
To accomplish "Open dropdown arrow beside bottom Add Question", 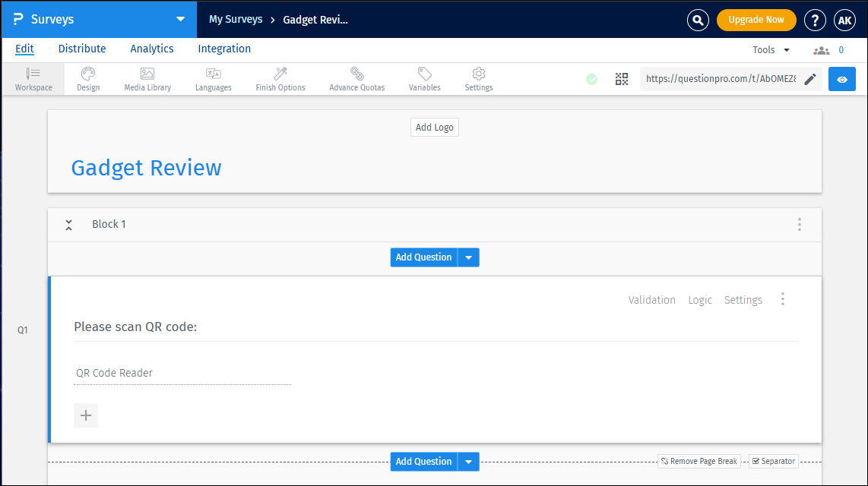I will (468, 461).
